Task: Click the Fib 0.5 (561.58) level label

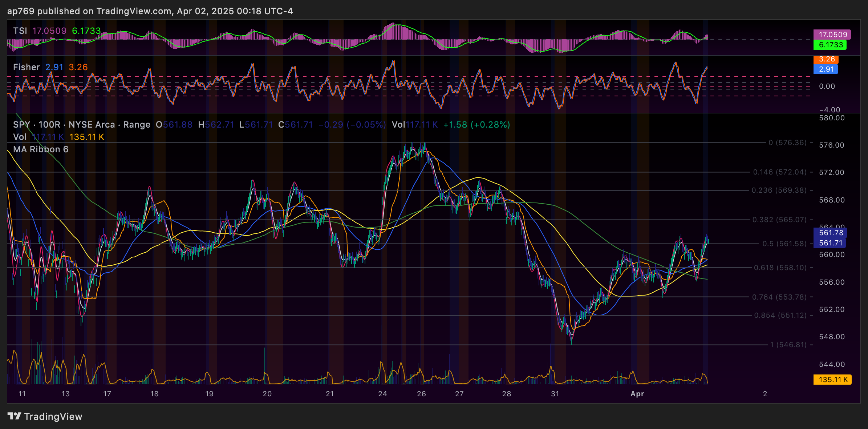Action: click(784, 244)
